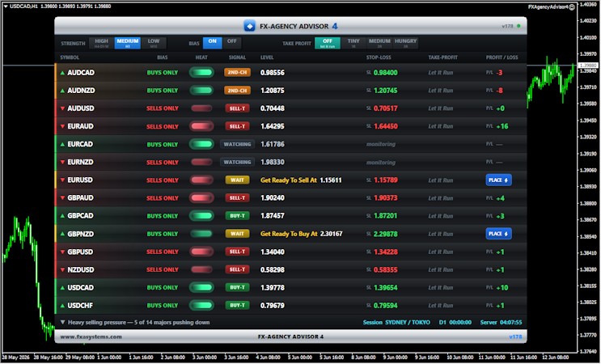Click the GBPAUD heat indicator pill
Viewport: 601px width, 364px height.
click(x=201, y=197)
